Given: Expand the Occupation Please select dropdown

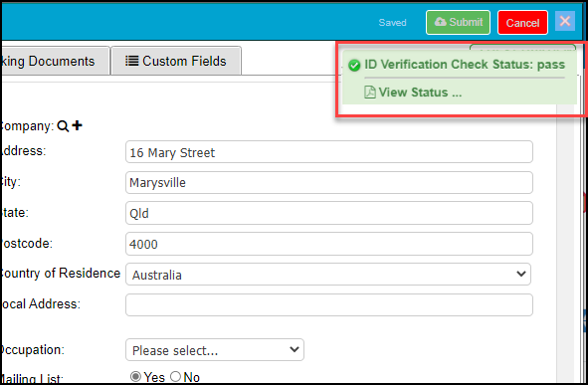Looking at the screenshot, I should pyautogui.click(x=215, y=350).
